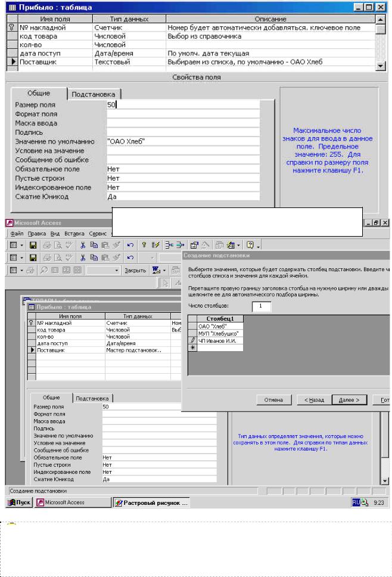Open the Indexes lightning icon
This screenshot has width=392, height=577.
155,245
